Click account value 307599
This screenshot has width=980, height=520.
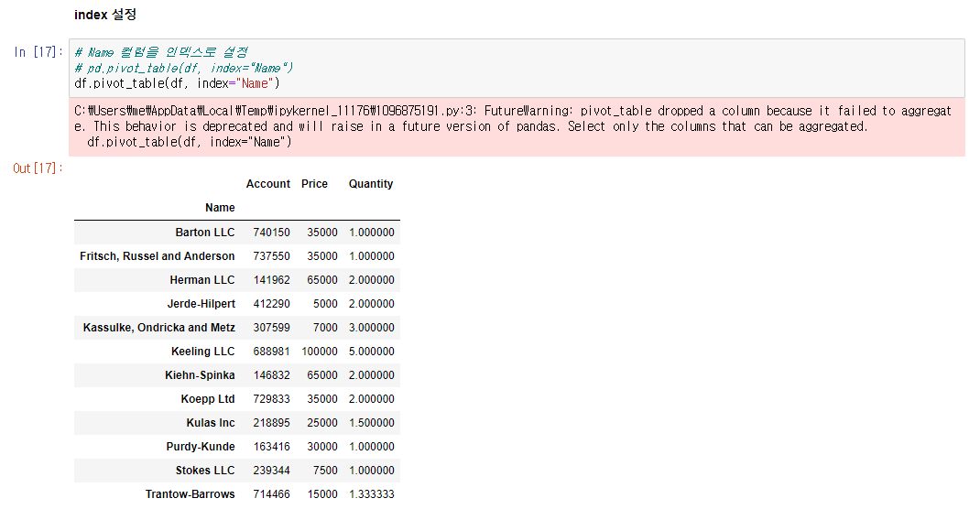click(x=271, y=327)
